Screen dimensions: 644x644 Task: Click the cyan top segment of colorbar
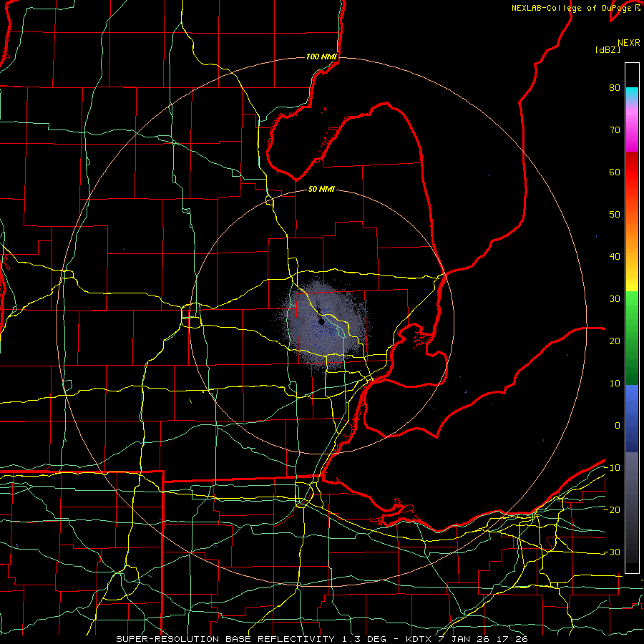click(x=632, y=94)
